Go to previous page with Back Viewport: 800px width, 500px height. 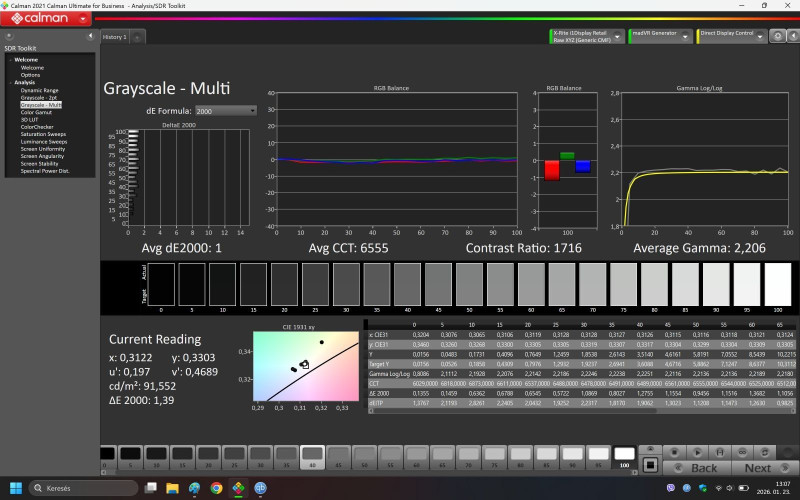point(697,468)
